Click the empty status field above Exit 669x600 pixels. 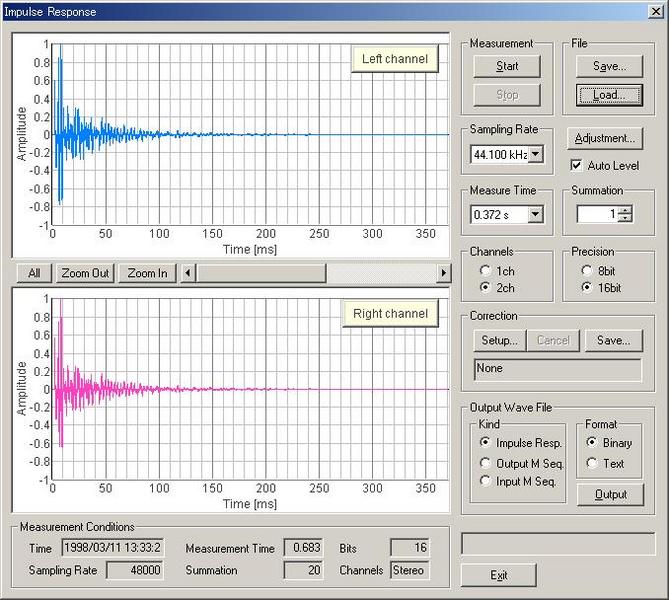coord(558,544)
